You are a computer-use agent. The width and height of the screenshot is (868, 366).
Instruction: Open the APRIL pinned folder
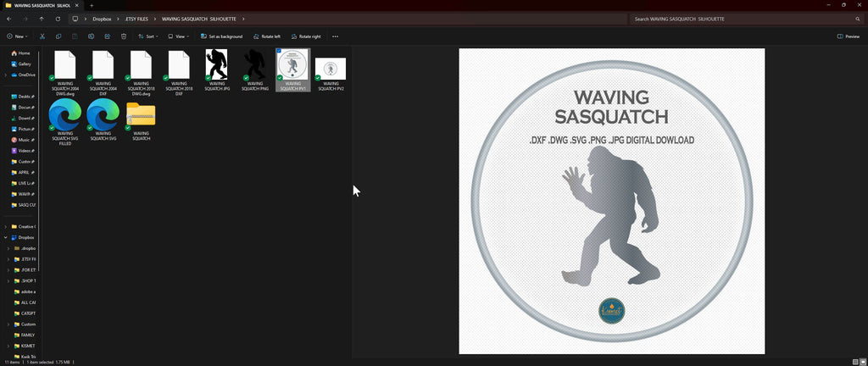[22, 173]
